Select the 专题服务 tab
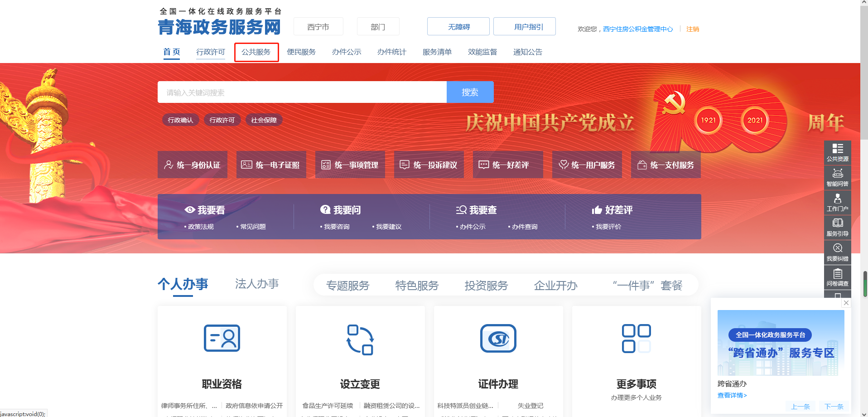Screen dimensions: 868x417 (348, 286)
